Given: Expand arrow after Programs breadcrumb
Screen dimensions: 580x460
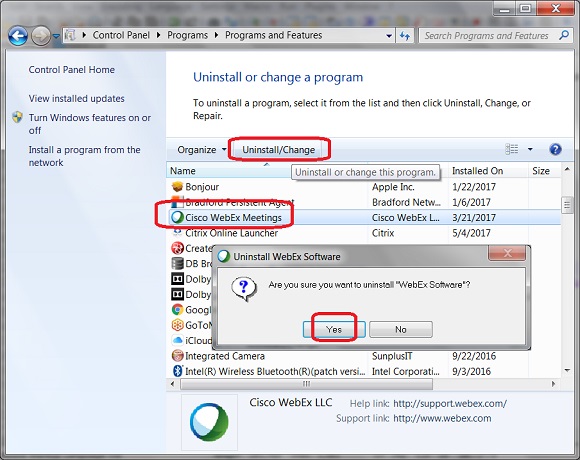Looking at the screenshot, I should point(216,35).
